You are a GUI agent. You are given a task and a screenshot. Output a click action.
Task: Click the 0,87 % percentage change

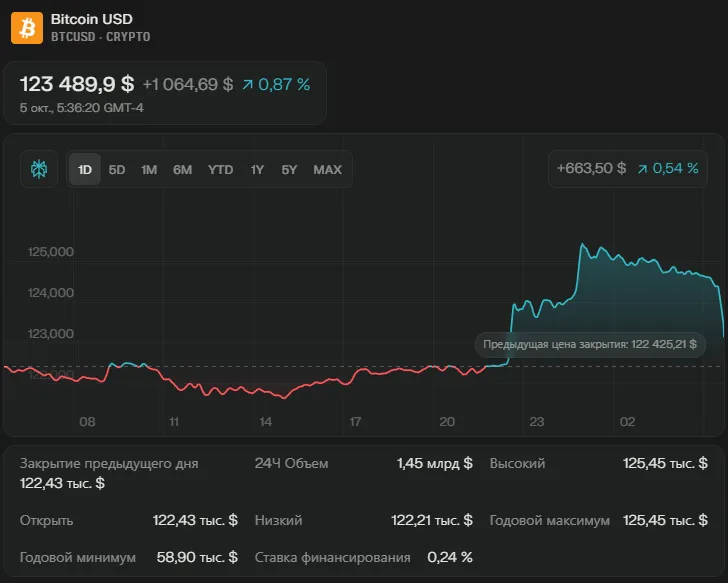[284, 84]
